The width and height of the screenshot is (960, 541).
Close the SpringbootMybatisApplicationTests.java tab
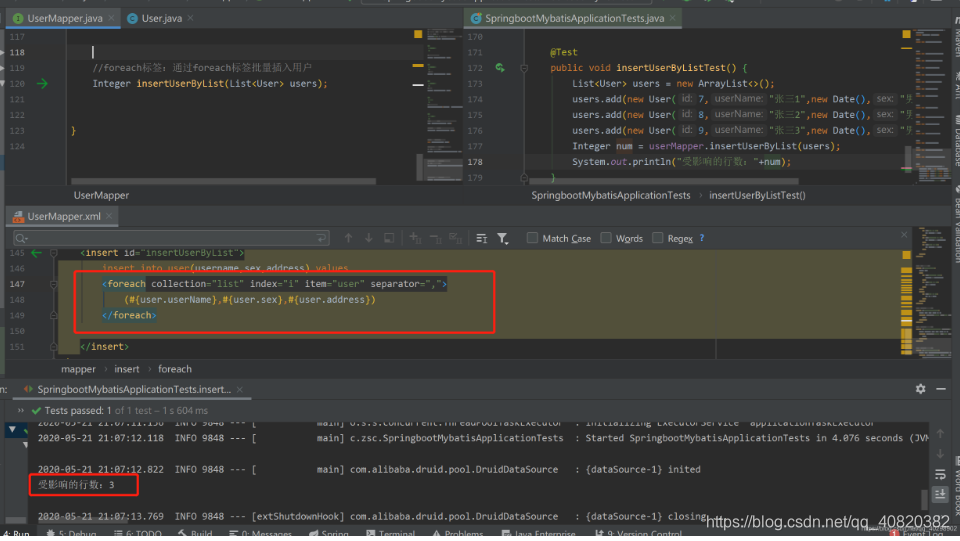[673, 18]
